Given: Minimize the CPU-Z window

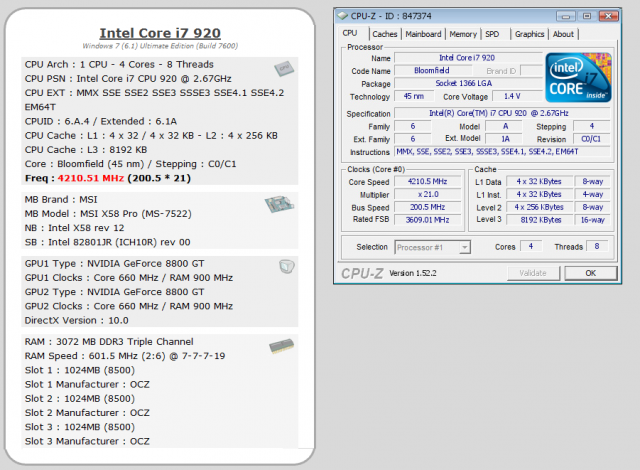Looking at the screenshot, I should pos(566,16).
